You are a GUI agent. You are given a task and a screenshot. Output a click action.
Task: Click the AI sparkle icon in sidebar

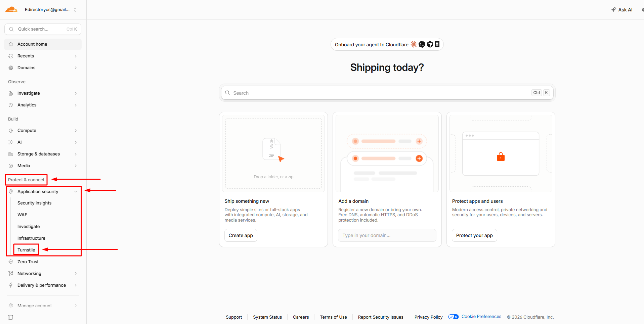(11, 142)
